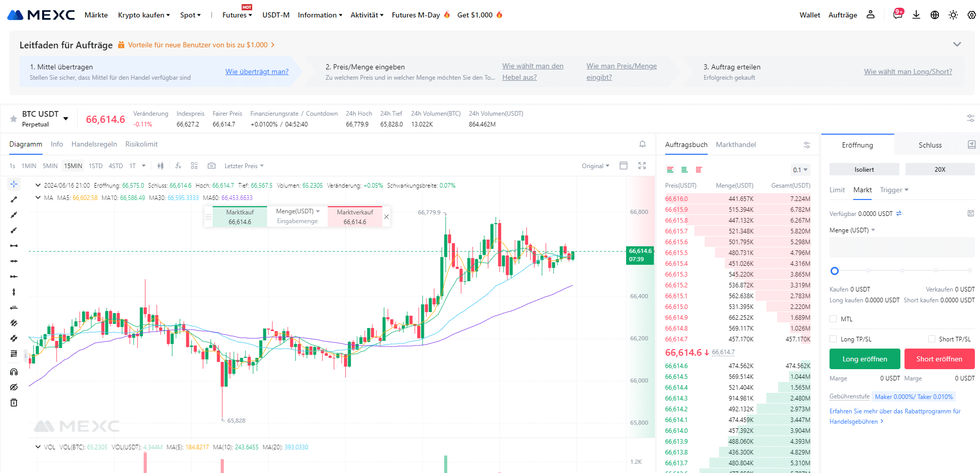The height and width of the screenshot is (473, 980).
Task: Switch to Handelsregeln tab
Action: coord(94,144)
